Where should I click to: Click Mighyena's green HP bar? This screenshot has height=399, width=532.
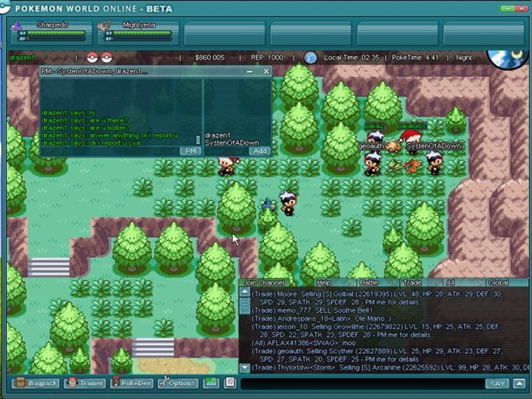pyautogui.click(x=142, y=33)
